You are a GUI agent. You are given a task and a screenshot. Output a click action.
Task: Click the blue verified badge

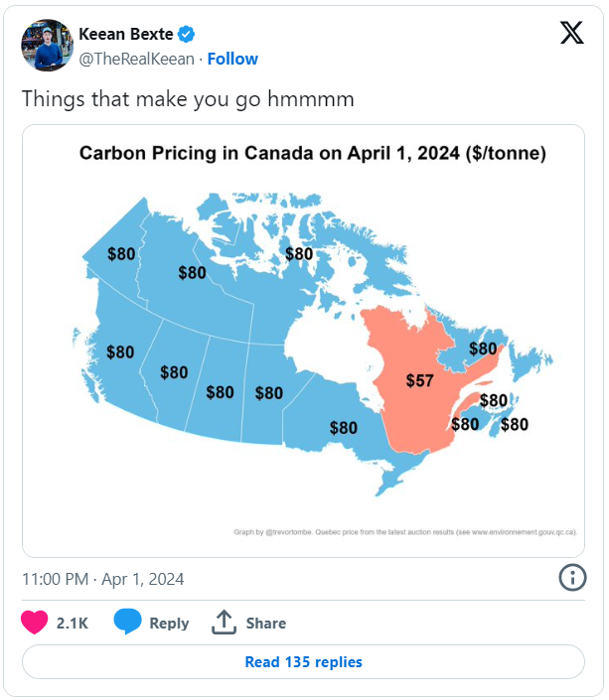(186, 34)
